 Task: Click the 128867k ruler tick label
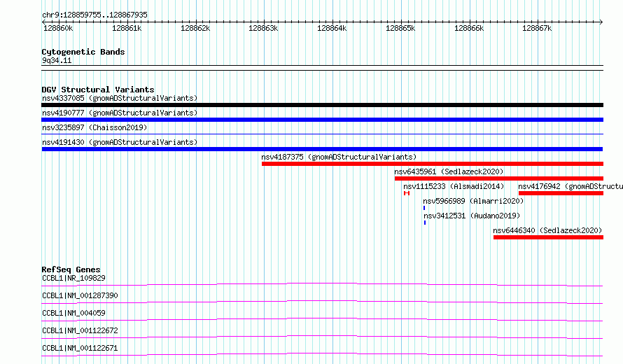click(537, 28)
